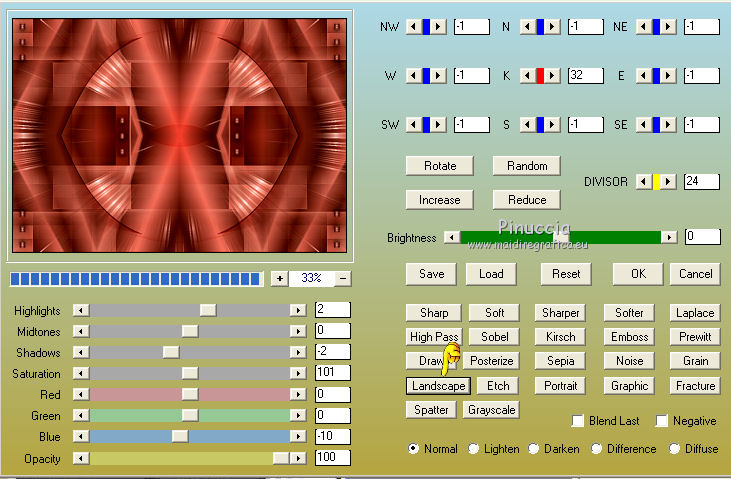Apply the Soft preset

point(494,313)
